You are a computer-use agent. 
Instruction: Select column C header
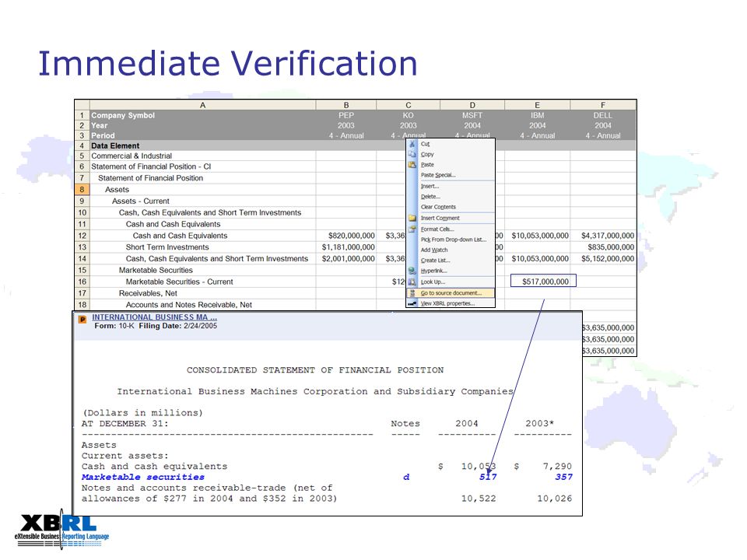(409, 105)
